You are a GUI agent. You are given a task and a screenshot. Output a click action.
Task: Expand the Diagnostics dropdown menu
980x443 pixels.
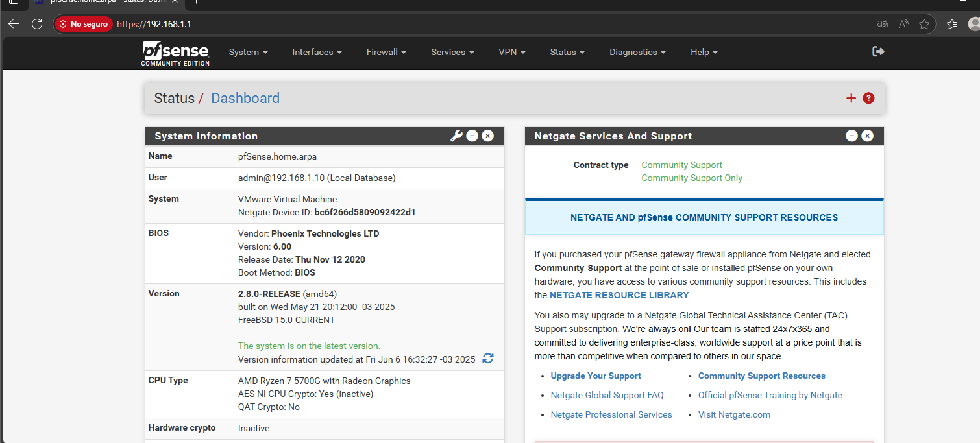tap(637, 52)
